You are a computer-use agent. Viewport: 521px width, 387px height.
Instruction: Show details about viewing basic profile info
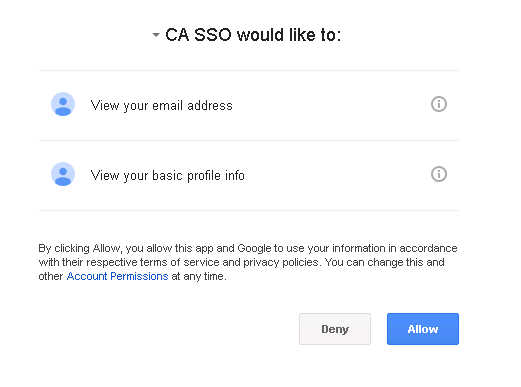click(439, 174)
